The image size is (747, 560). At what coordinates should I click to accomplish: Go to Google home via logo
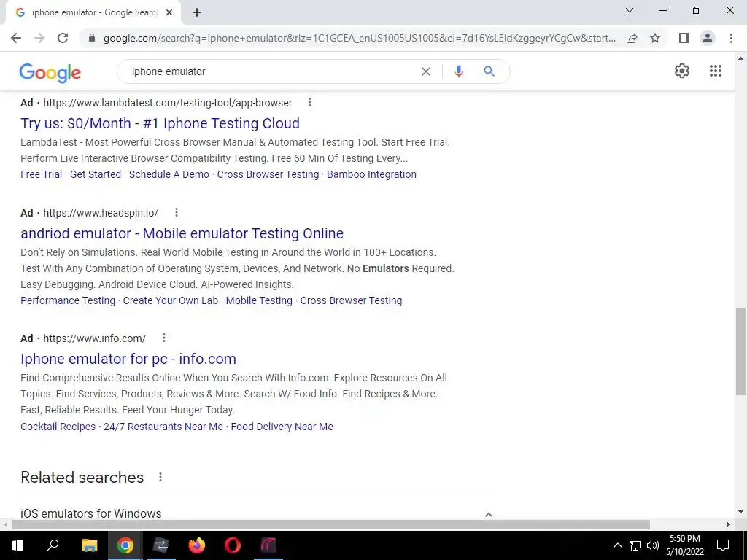click(x=50, y=72)
